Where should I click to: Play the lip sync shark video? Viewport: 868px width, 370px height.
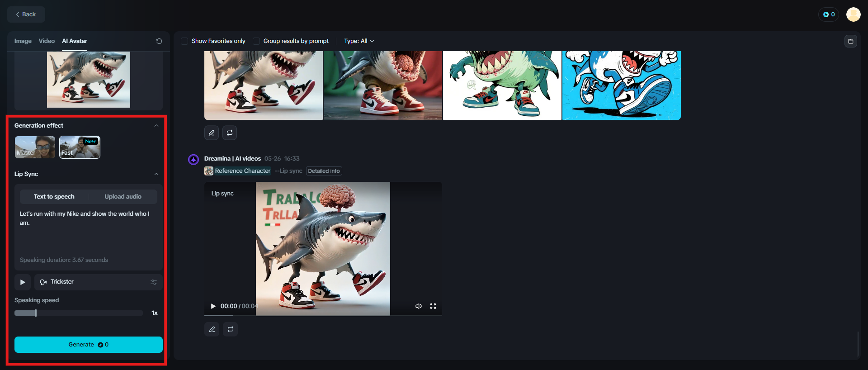pyautogui.click(x=213, y=306)
